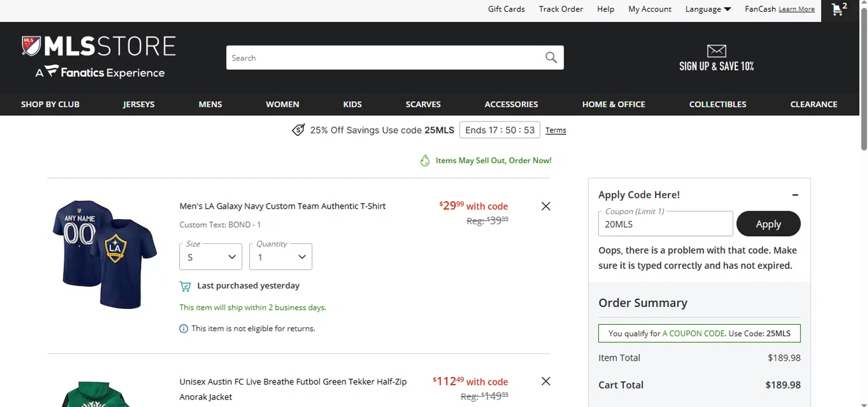Open the Size dropdown for LA Galaxy shirt
The width and height of the screenshot is (868, 407).
tap(211, 257)
